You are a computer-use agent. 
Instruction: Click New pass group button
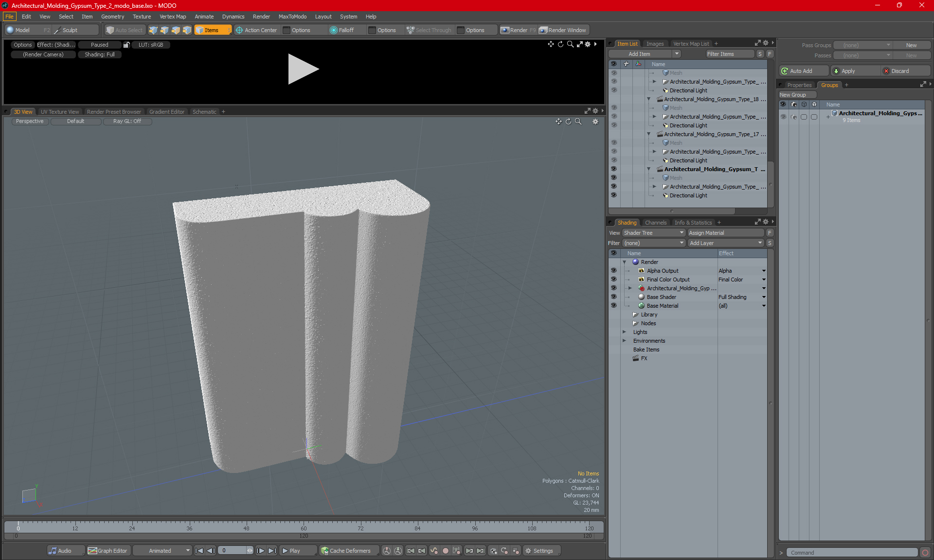point(911,45)
